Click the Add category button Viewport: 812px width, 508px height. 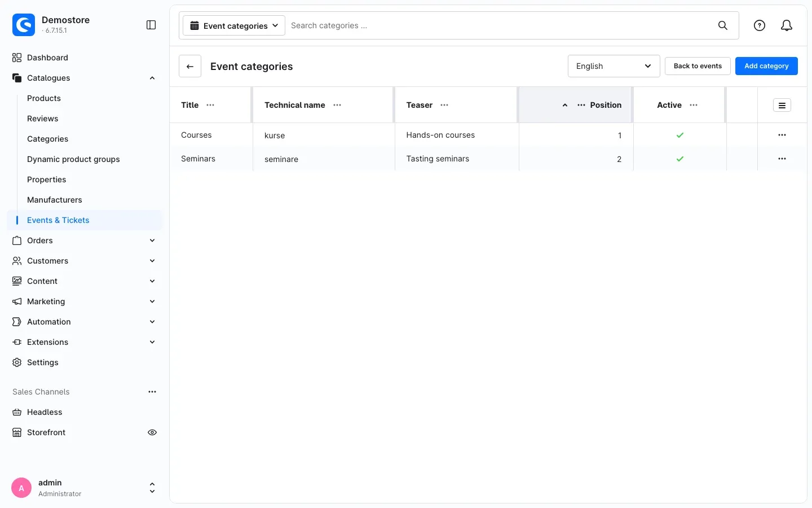(766, 66)
